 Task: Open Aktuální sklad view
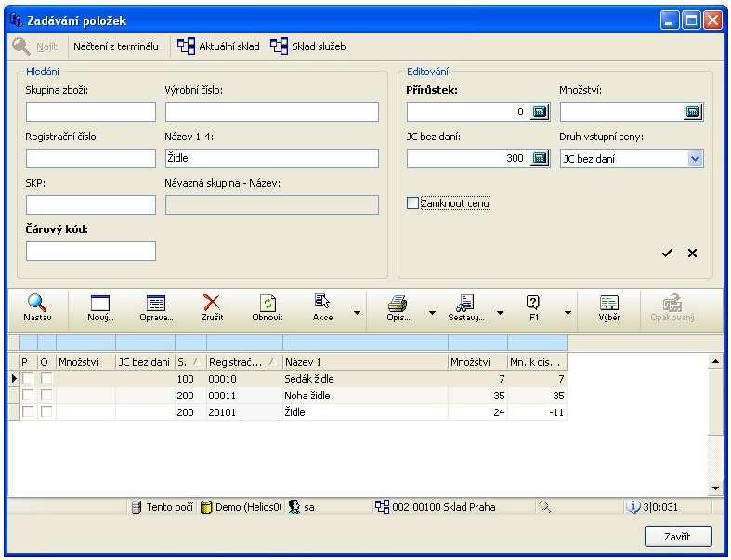point(218,46)
